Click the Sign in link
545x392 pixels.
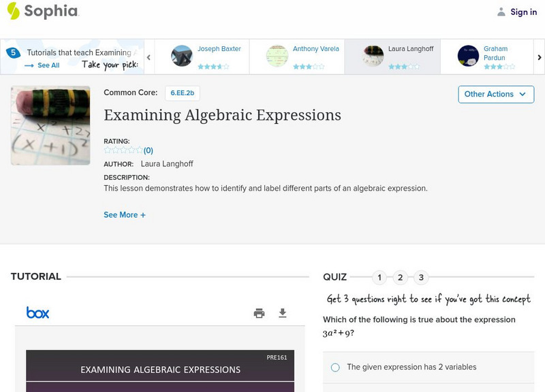[x=523, y=12]
